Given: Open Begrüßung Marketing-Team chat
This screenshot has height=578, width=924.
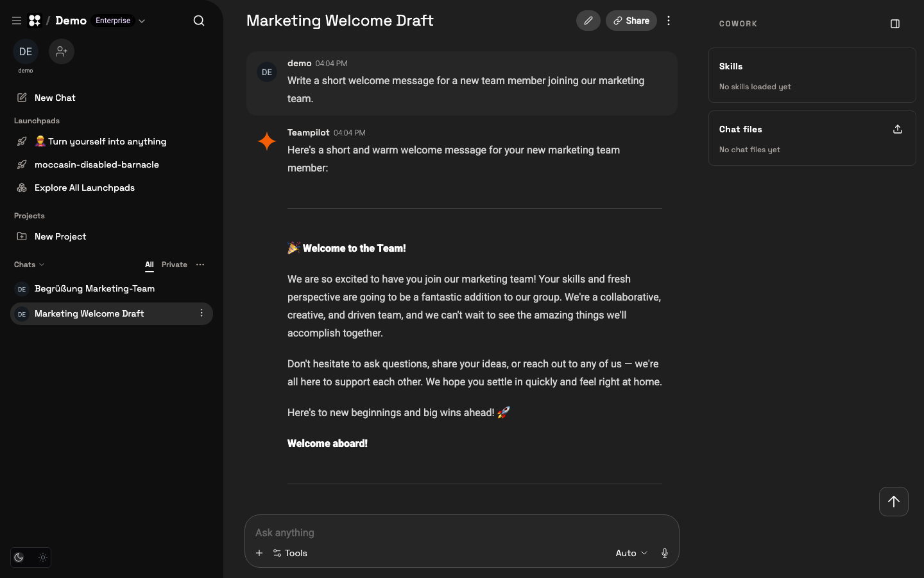Looking at the screenshot, I should click(x=112, y=289).
